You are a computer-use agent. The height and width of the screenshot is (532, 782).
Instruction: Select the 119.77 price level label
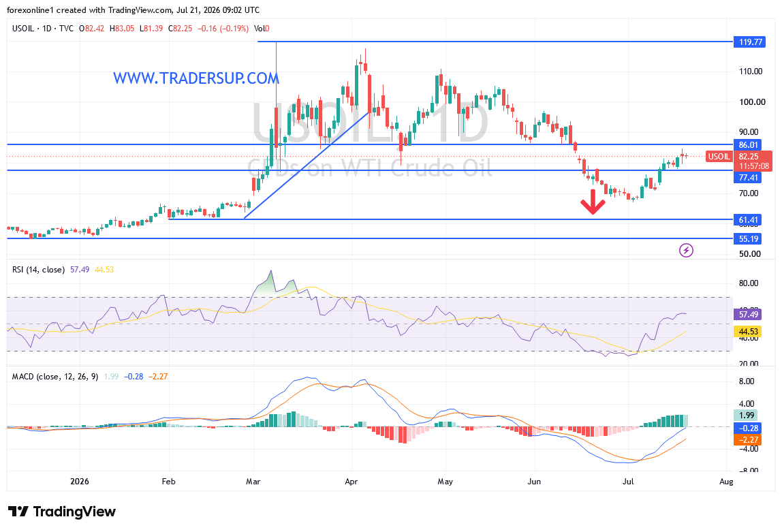tap(749, 42)
